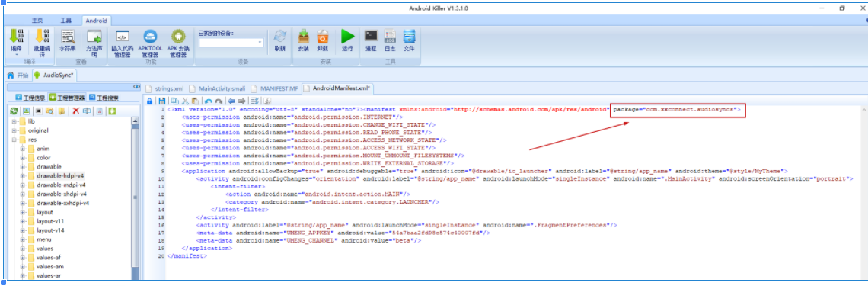
Task: Click the word-wrap icon in editor toolbar
Action: (254, 101)
